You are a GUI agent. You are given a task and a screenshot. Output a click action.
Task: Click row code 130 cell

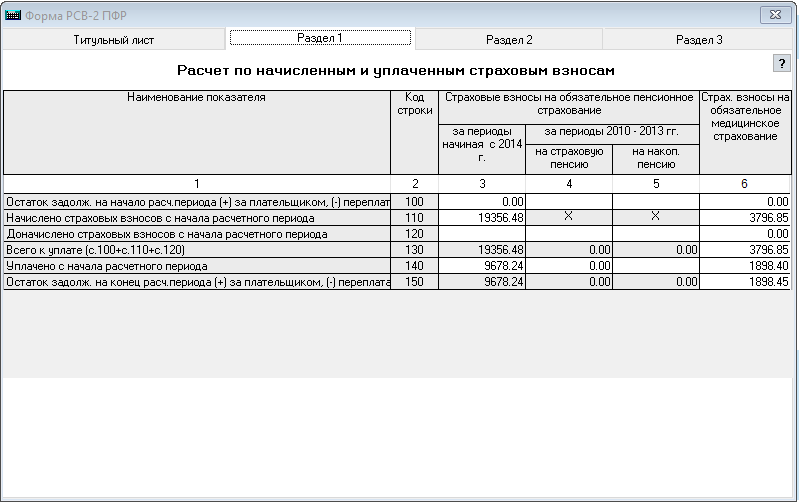[414, 250]
